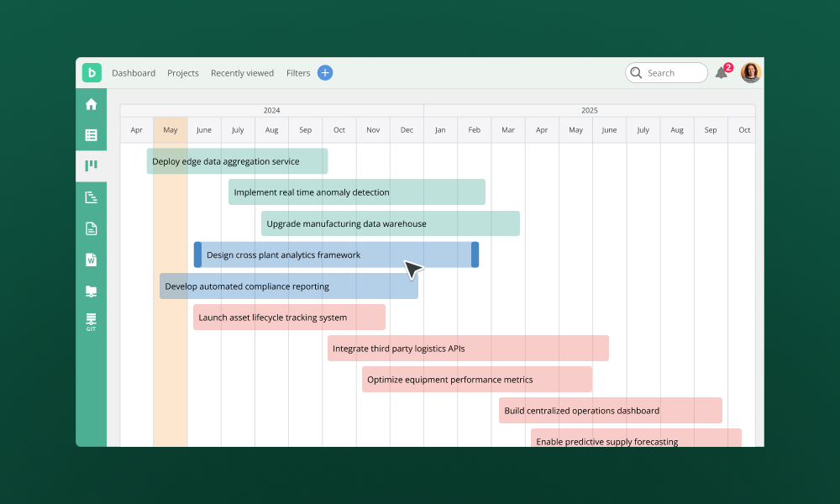Open the Word document sidebar icon

click(92, 260)
